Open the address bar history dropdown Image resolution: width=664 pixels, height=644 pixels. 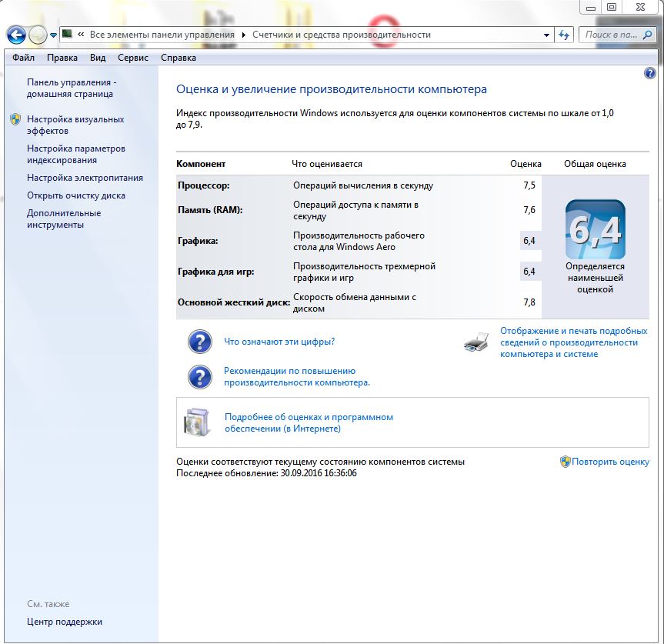546,35
